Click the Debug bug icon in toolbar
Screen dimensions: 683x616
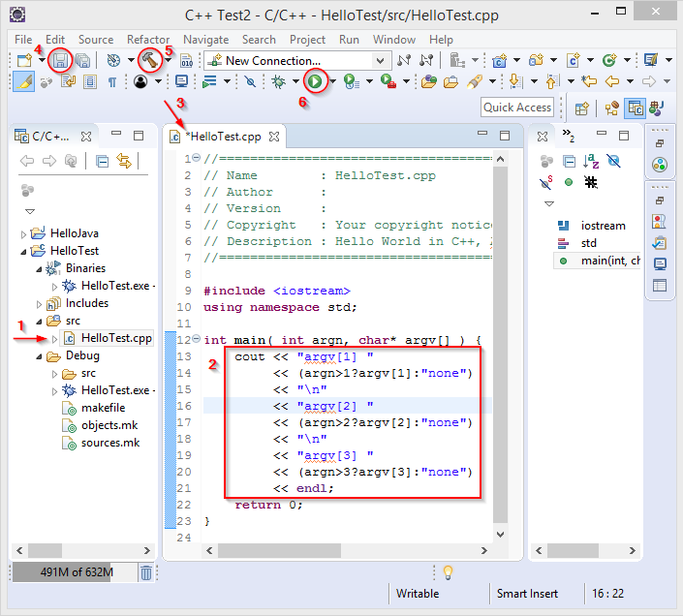tap(278, 81)
